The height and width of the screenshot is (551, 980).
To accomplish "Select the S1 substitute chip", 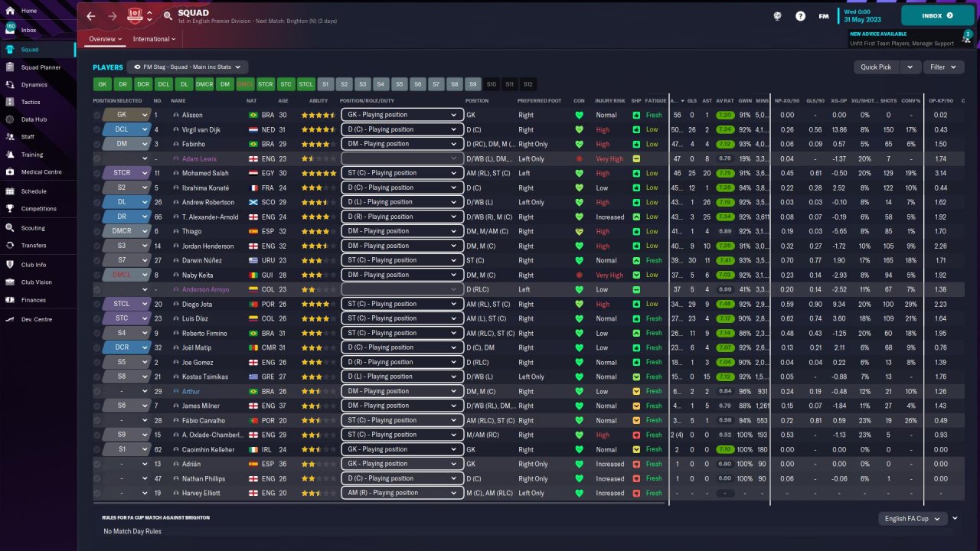I will 325,84.
